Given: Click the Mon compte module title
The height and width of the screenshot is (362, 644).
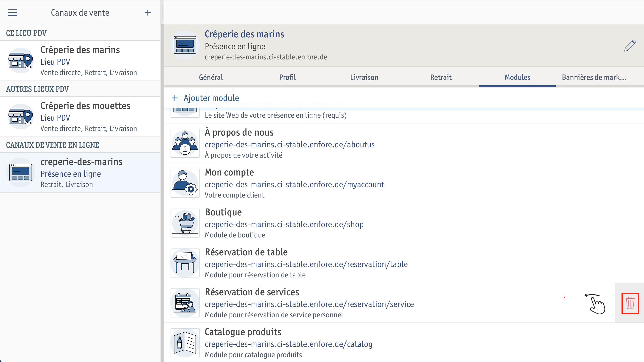Looking at the screenshot, I should pyautogui.click(x=229, y=172).
